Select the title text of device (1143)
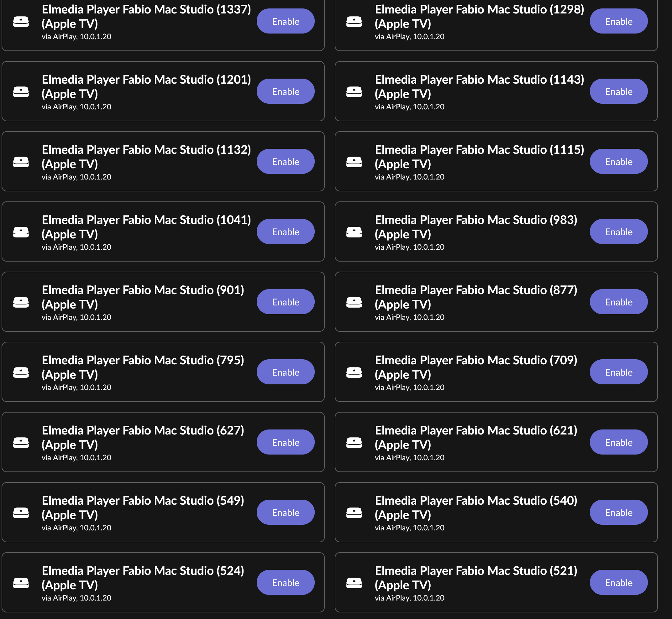Image resolution: width=672 pixels, height=619 pixels. click(x=479, y=86)
